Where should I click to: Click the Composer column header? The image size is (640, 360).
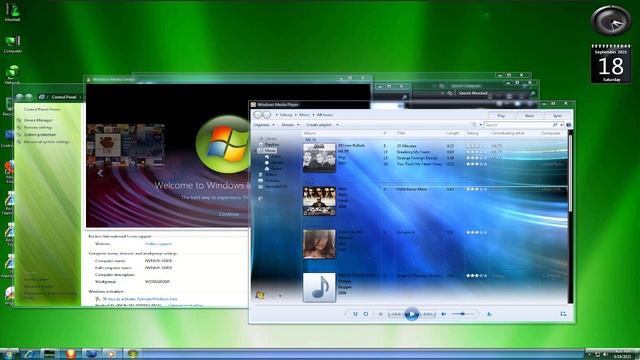551,133
